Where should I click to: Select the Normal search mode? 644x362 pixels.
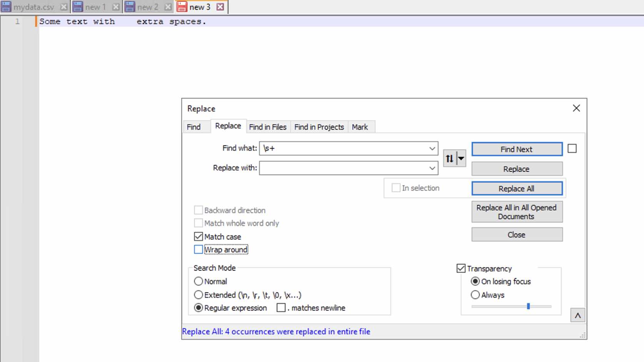pyautogui.click(x=199, y=281)
